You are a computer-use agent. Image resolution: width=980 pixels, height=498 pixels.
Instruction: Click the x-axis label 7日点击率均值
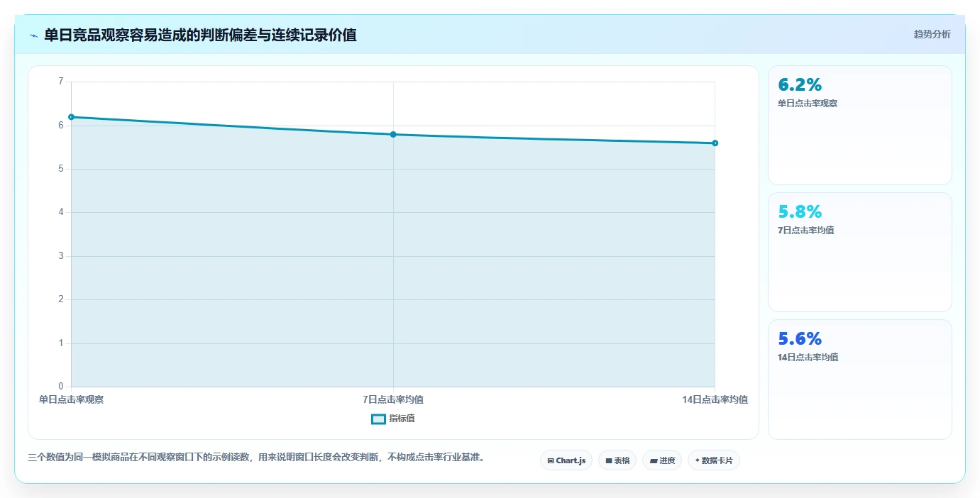click(393, 399)
